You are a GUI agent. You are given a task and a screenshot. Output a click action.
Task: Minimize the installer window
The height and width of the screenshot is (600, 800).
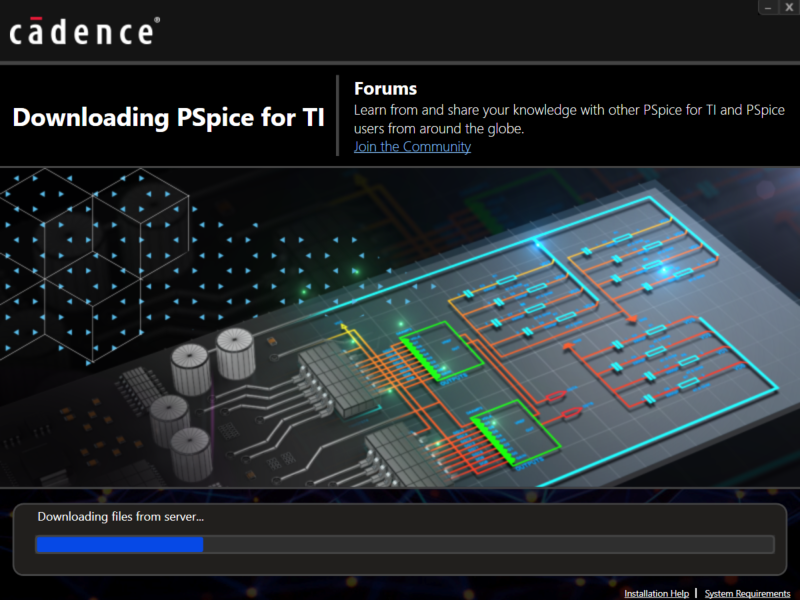click(768, 7)
